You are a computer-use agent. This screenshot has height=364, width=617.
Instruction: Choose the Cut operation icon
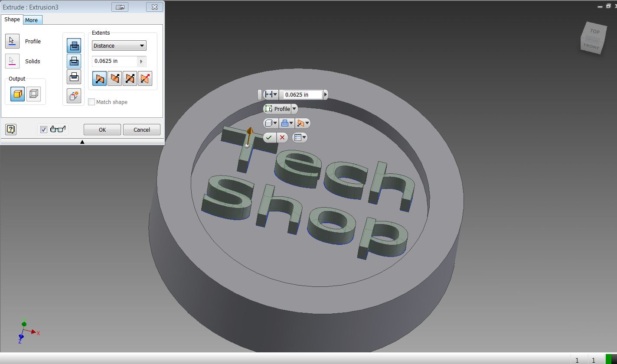tap(74, 61)
